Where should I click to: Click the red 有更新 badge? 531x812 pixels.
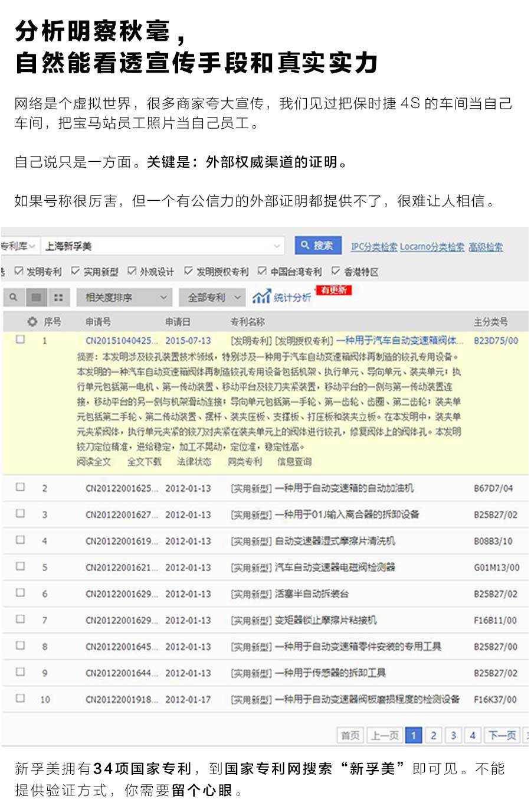(x=333, y=289)
